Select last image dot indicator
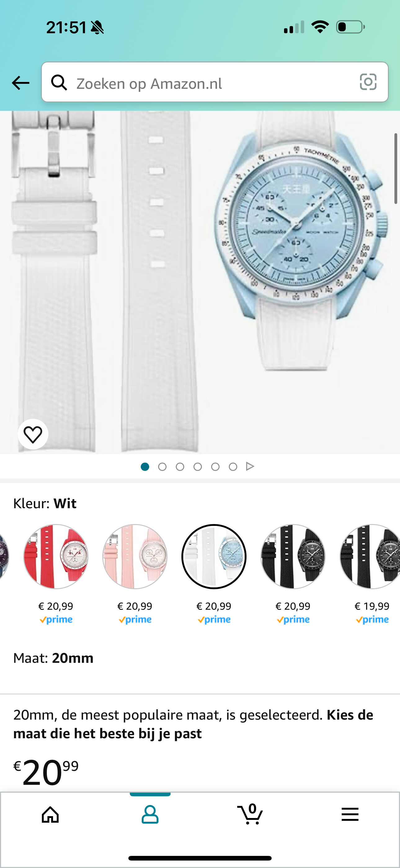 point(233,467)
